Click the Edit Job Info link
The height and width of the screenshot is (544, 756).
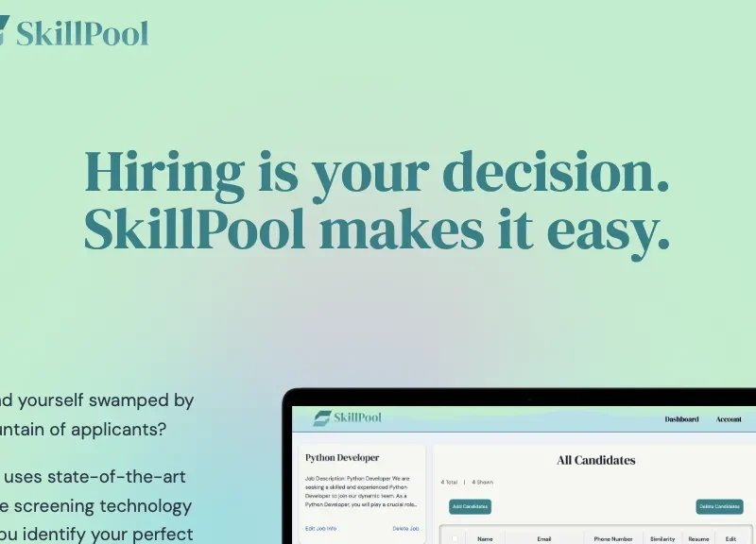click(320, 529)
